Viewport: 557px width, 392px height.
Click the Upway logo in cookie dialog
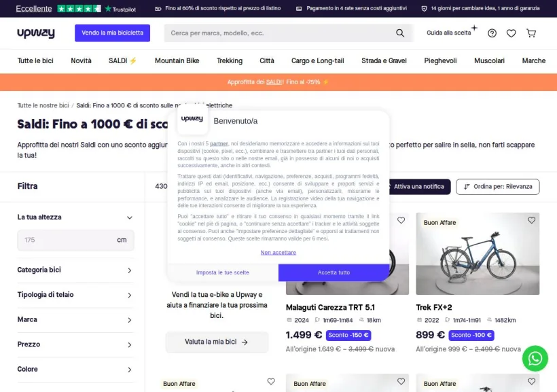pyautogui.click(x=192, y=119)
